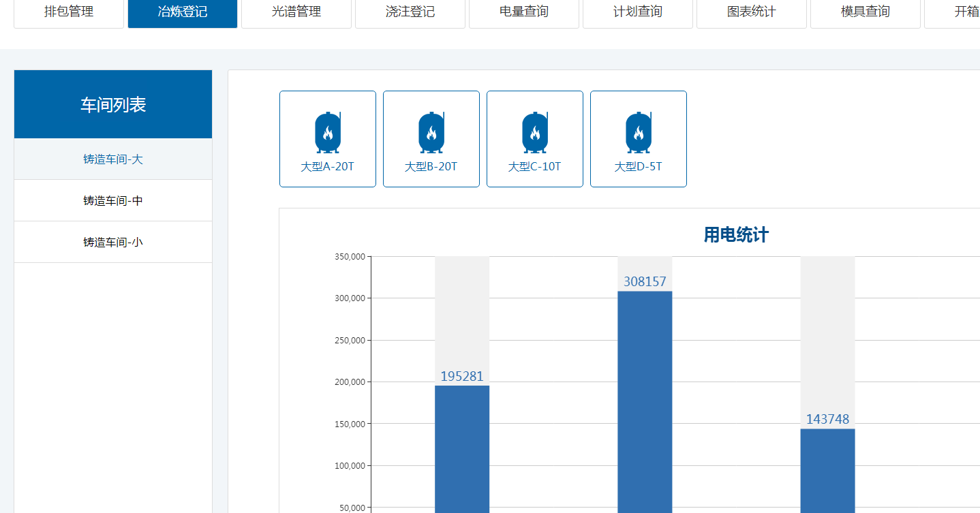The height and width of the screenshot is (513, 980).
Task: Select 铸造车间-大 in workshop list
Action: pos(113,159)
